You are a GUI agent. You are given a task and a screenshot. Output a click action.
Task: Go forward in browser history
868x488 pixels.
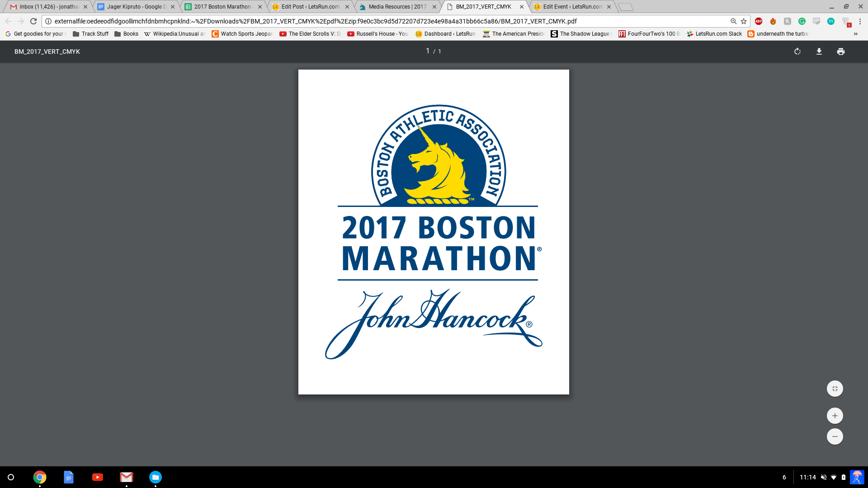[x=21, y=21]
